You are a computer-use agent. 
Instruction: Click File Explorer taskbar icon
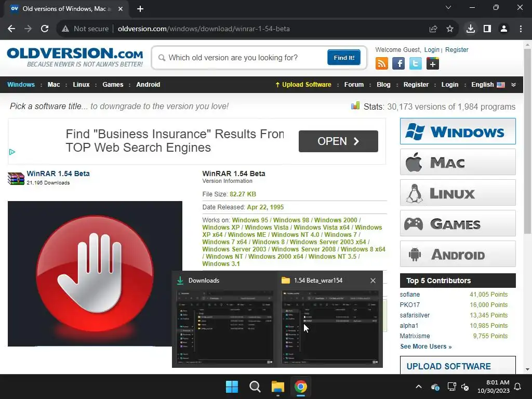[x=277, y=387]
